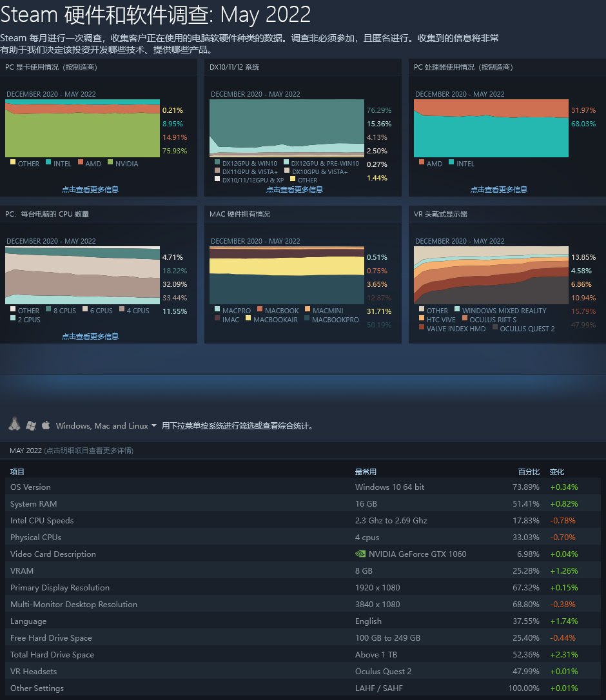
Task: Click the Apple logo icon
Action: point(46,425)
